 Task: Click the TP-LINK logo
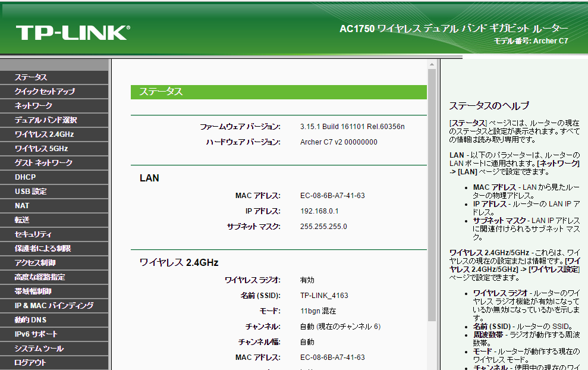tap(73, 33)
